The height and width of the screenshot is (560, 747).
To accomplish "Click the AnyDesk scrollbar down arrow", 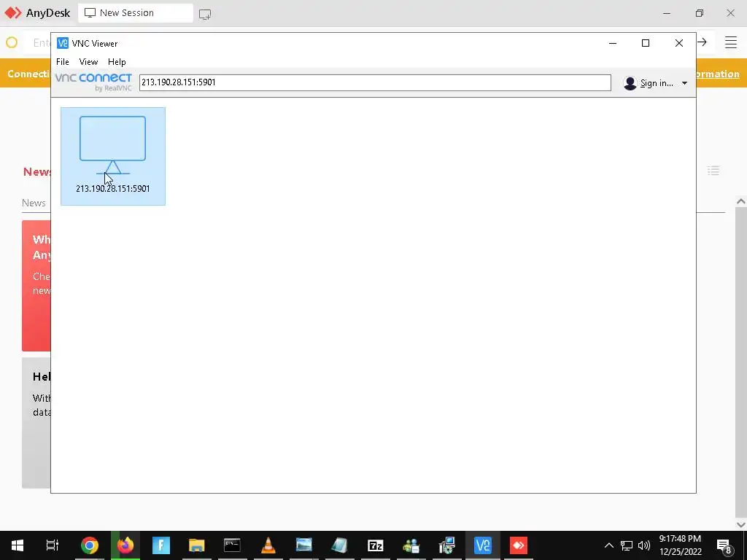I will (741, 525).
